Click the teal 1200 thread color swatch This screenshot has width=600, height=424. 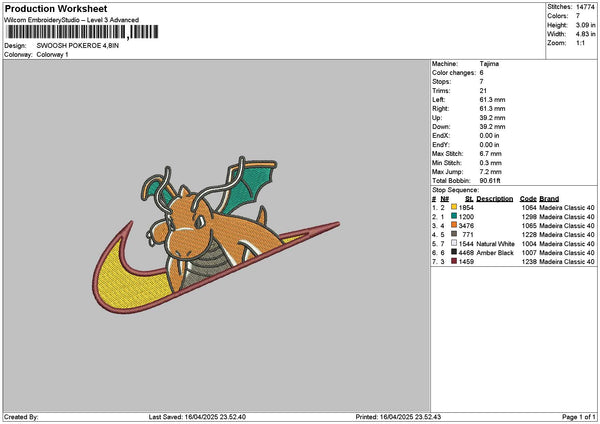click(x=454, y=216)
